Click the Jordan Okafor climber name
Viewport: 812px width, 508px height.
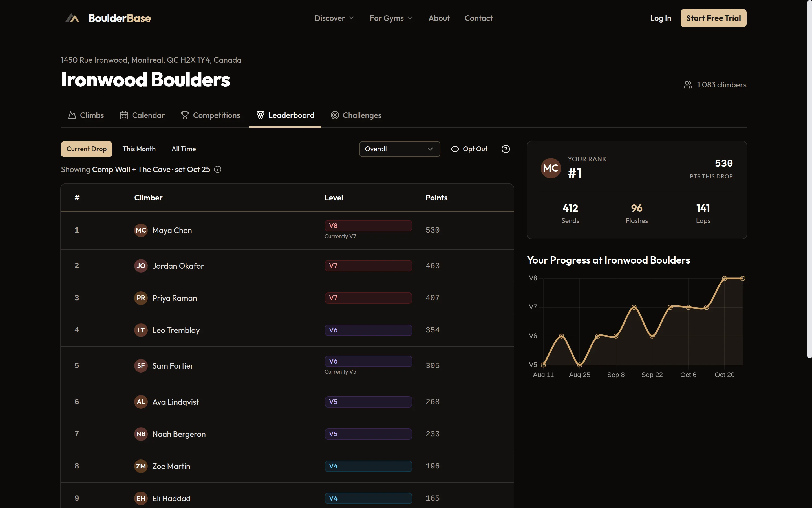178,266
